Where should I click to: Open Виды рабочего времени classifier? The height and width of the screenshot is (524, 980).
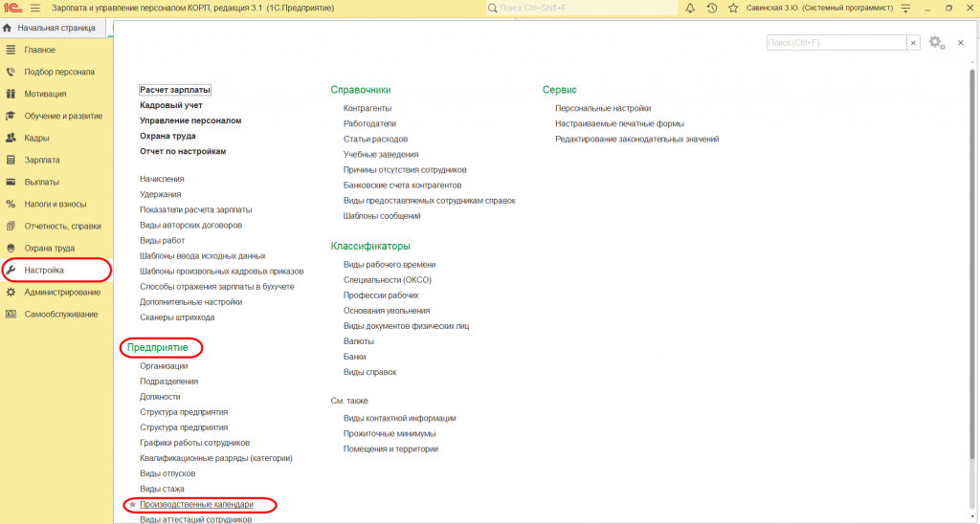tap(390, 265)
